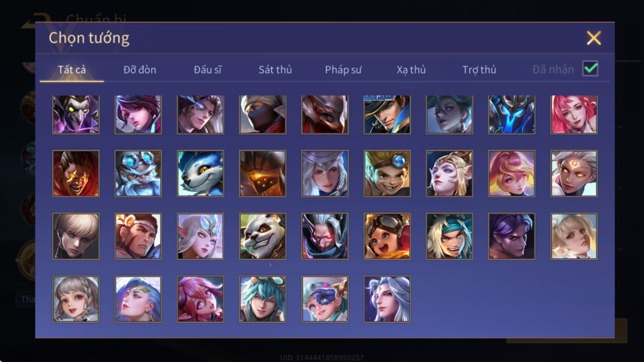
Task: Pick the masked ninja hero with headwrap
Action: click(262, 114)
